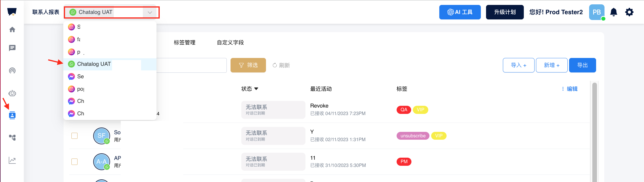Collapse the Chatalog UAT channel dropdown

(150, 12)
